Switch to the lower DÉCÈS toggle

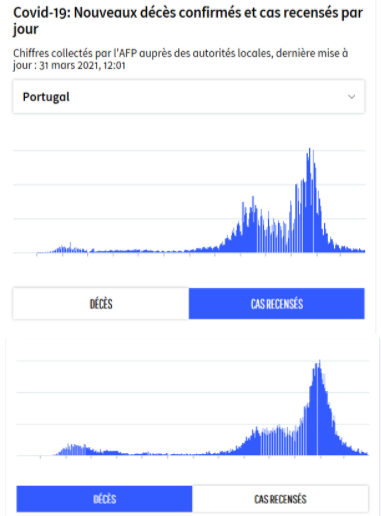[x=104, y=499]
